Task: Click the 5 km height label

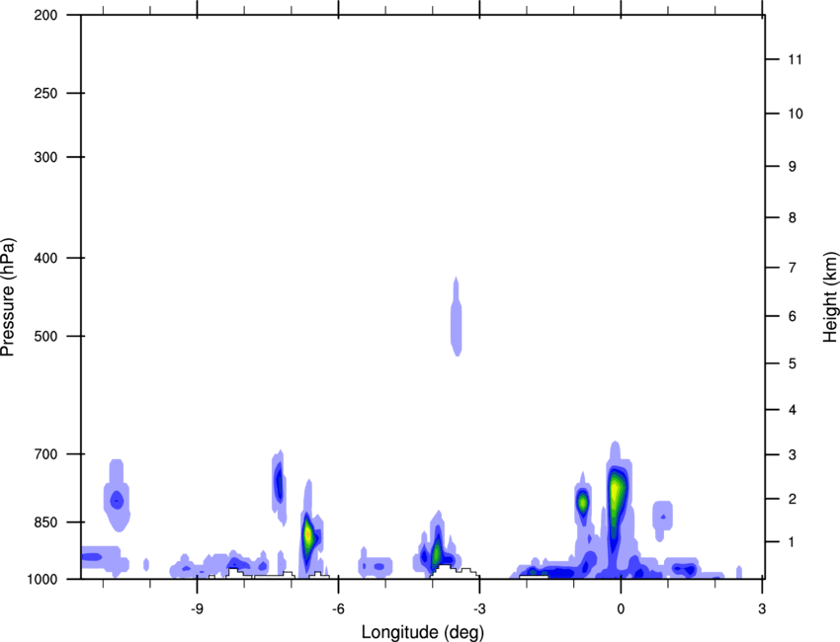Action: point(793,363)
